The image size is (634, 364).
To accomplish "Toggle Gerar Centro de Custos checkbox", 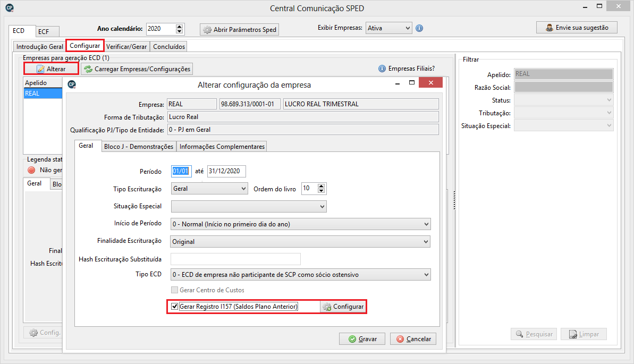I will (175, 290).
